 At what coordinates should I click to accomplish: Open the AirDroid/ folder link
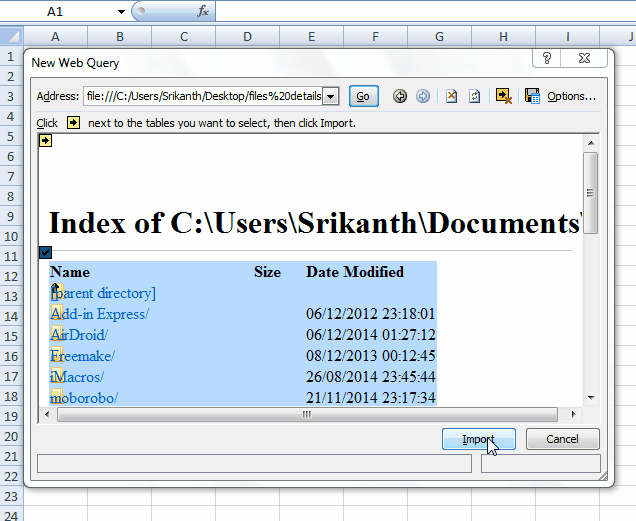click(79, 335)
